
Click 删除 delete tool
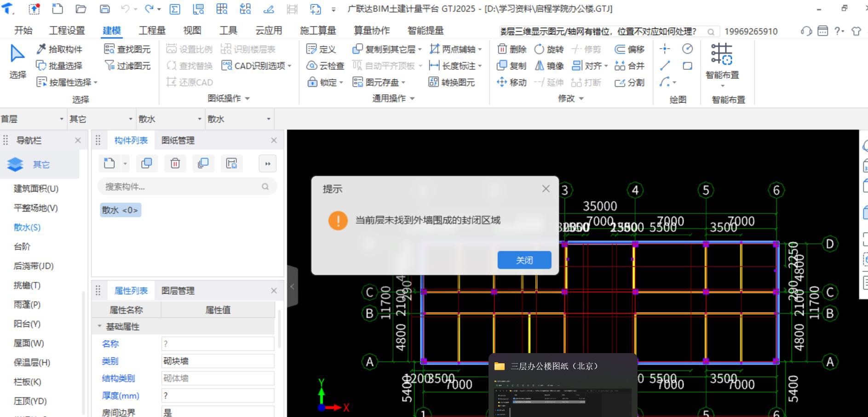click(x=512, y=49)
